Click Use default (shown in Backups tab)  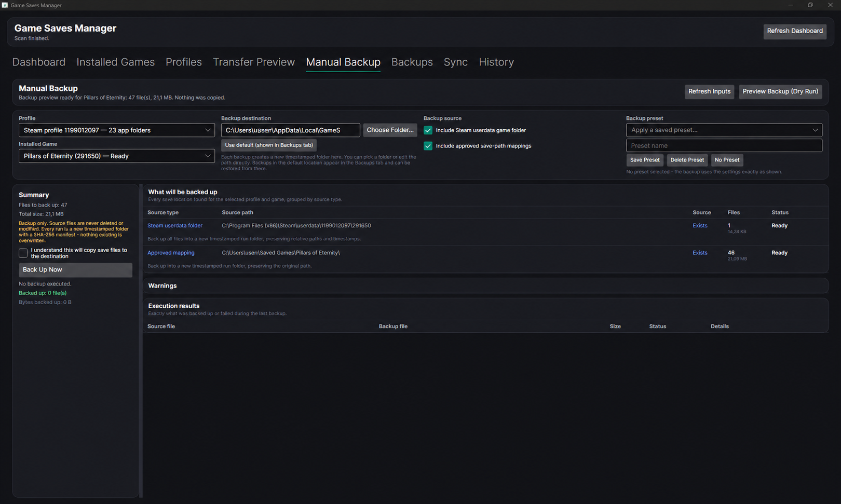pos(269,145)
